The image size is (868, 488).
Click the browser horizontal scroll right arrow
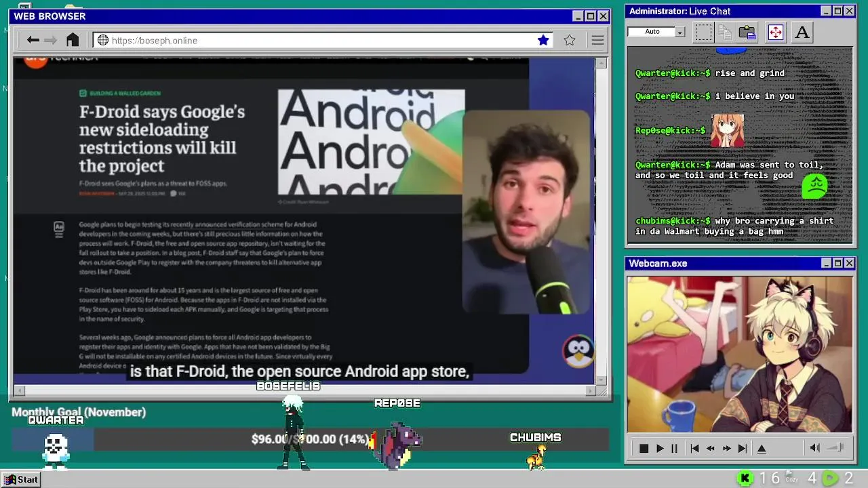(x=590, y=390)
